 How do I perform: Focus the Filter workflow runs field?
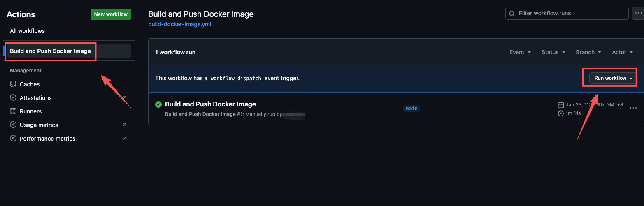[570, 14]
